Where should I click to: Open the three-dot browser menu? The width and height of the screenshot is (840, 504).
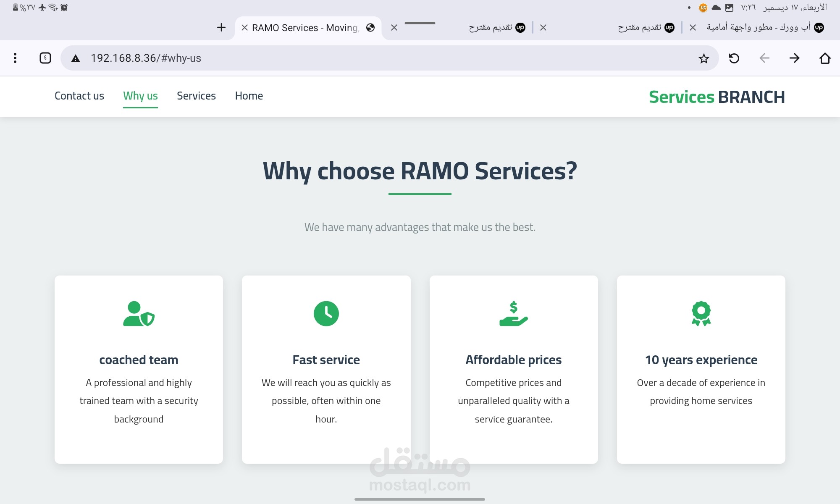[15, 58]
